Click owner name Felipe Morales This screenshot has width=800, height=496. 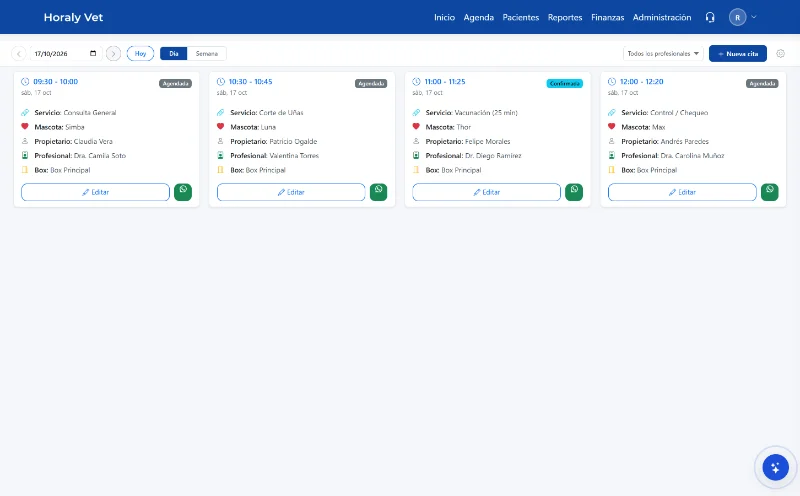pyautogui.click(x=488, y=141)
